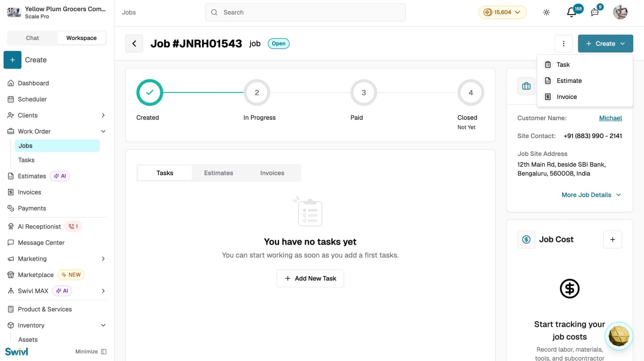Click the plus icon in Job Cost panel
The height and width of the screenshot is (361, 644).
coord(612,239)
